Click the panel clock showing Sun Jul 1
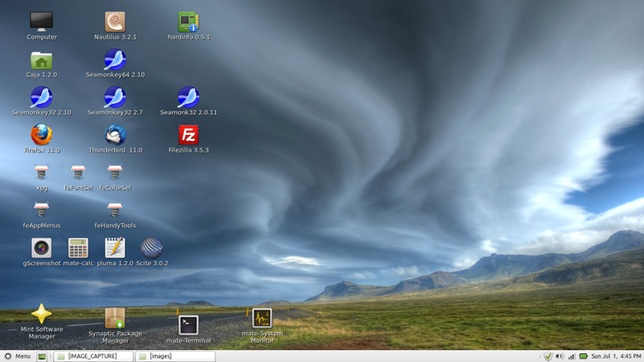Screen dimensions: 644x362 [616, 356]
